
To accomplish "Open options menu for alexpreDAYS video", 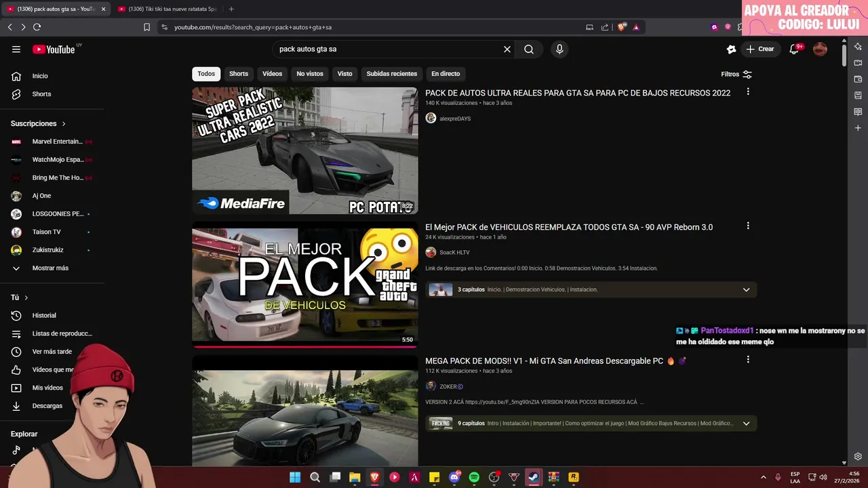I will pyautogui.click(x=748, y=91).
